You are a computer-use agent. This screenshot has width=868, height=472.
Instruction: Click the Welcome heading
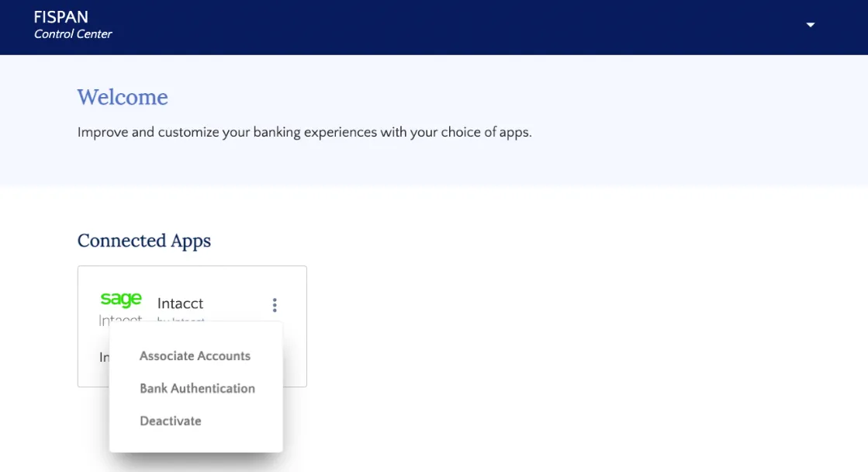(x=123, y=97)
